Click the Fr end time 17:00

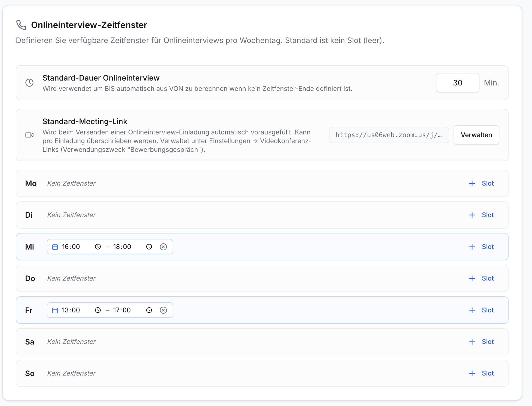122,310
